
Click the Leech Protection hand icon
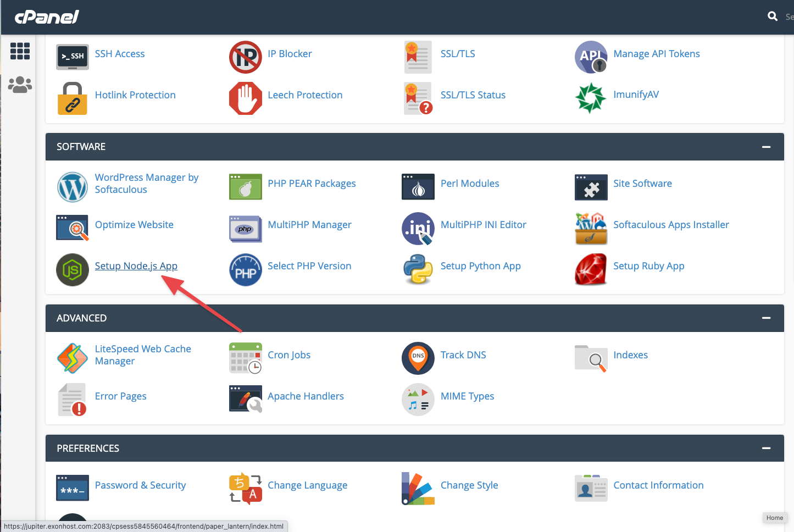[246, 98]
